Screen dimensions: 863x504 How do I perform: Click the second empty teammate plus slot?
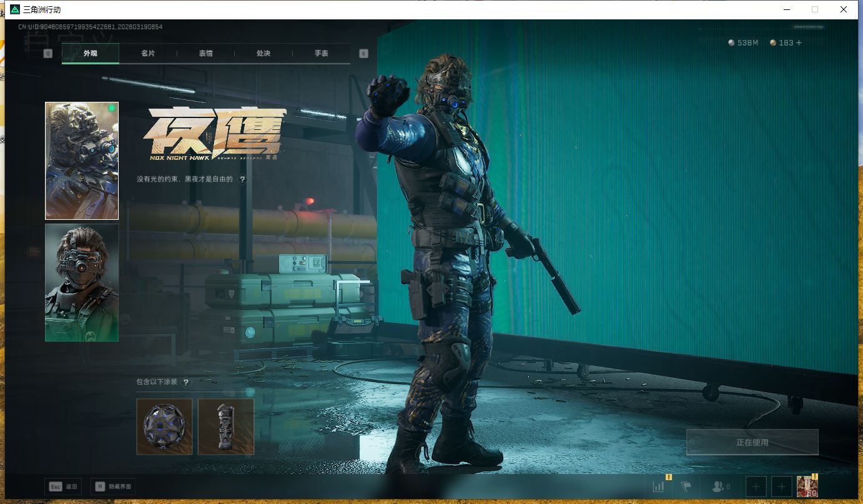(781, 487)
